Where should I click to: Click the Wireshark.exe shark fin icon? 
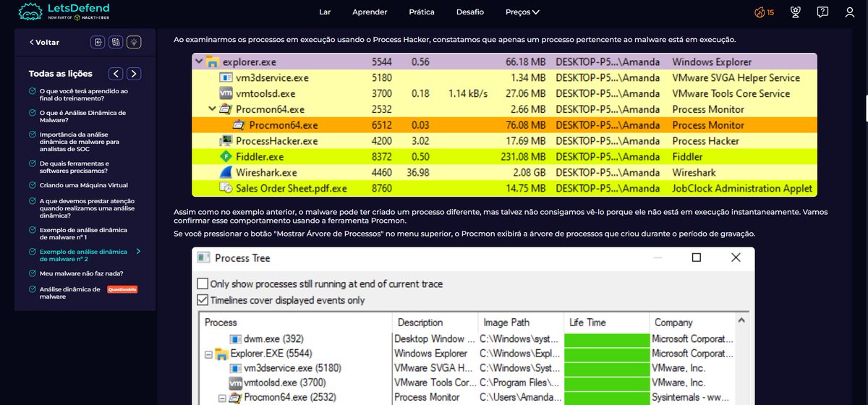[226, 172]
